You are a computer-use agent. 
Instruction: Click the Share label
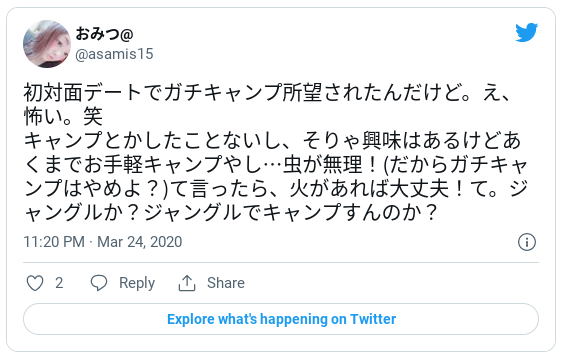[226, 283]
